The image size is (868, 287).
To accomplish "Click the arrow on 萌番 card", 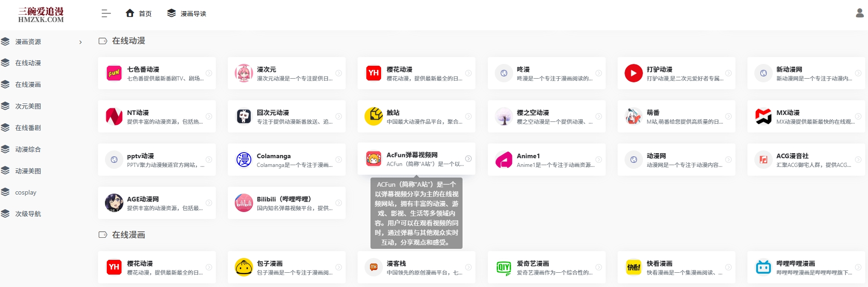I will [x=729, y=116].
